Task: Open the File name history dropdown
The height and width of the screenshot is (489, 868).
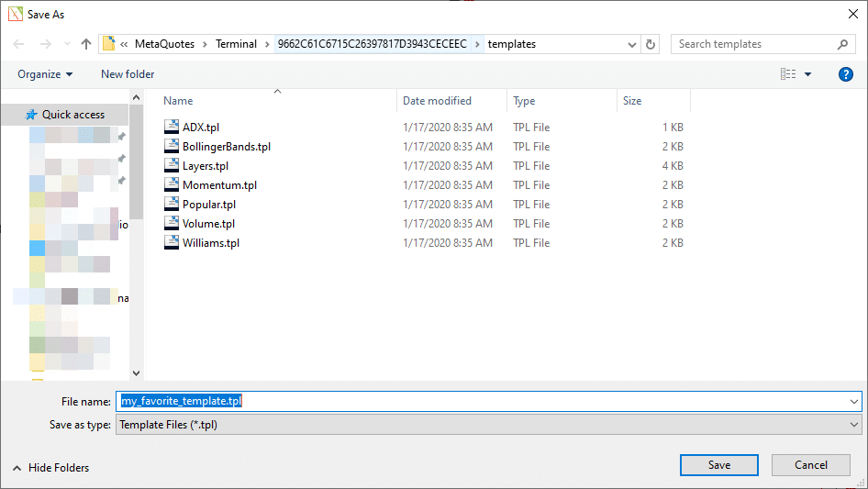Action: [854, 401]
